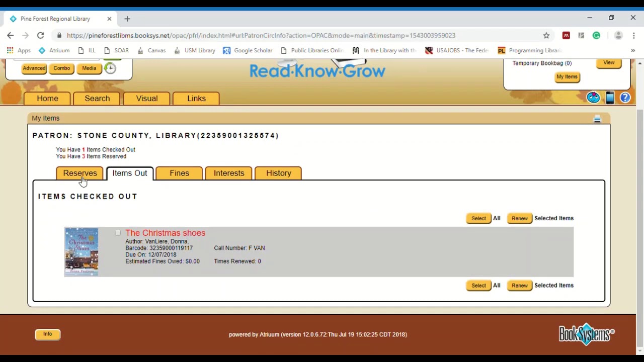The width and height of the screenshot is (644, 362).
Task: Click the lower Select All button
Action: (x=478, y=286)
